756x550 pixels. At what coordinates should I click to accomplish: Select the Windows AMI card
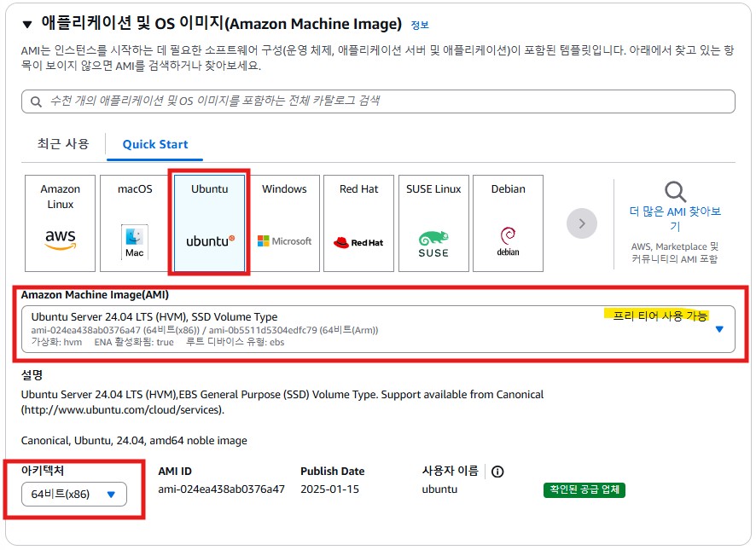tap(284, 223)
